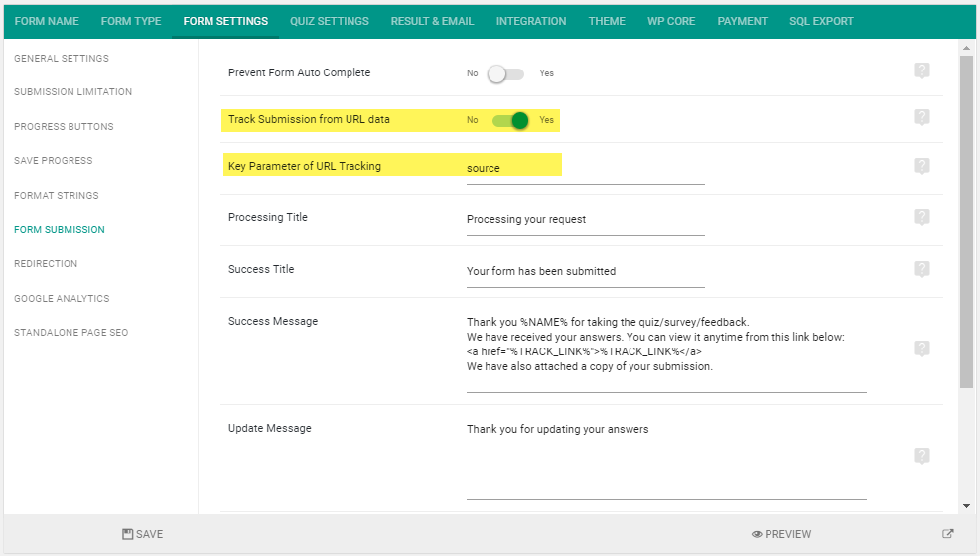The height and width of the screenshot is (556, 980).
Task: Edit the Processing Title input field
Action: click(586, 220)
